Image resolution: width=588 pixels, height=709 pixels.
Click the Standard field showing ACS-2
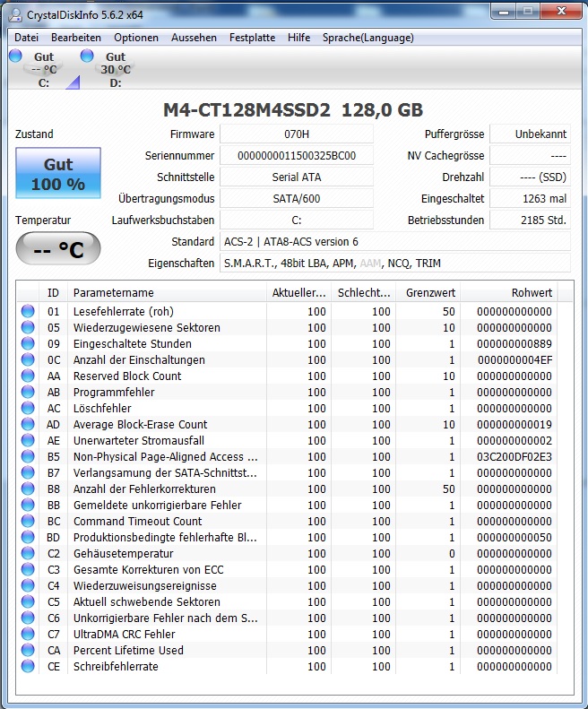click(x=395, y=241)
